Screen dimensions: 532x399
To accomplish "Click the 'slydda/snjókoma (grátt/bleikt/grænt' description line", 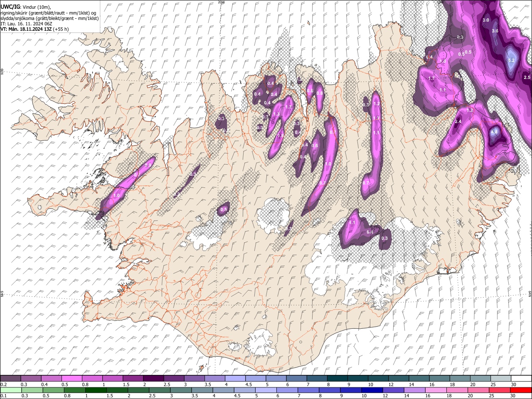I will pyautogui.click(x=50, y=18).
